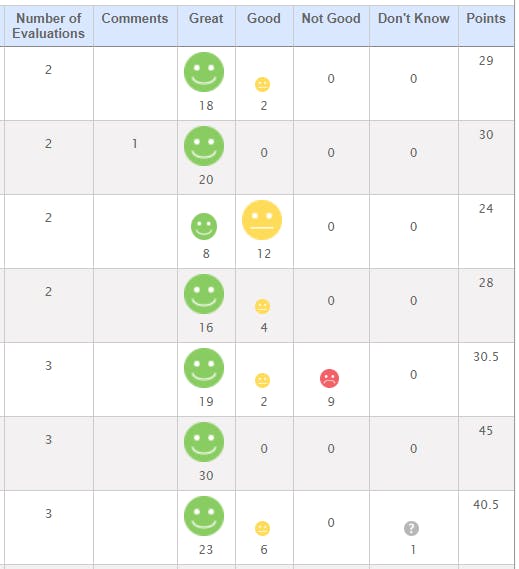Click the gray Don't Know question mark icon
519x569 pixels.
pyautogui.click(x=412, y=528)
